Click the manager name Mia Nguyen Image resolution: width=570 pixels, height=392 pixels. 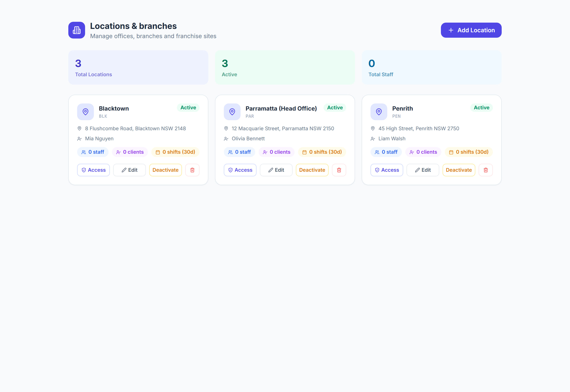pos(99,139)
